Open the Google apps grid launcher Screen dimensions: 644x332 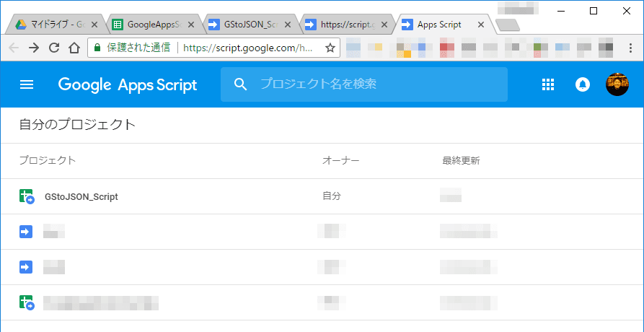tap(548, 84)
